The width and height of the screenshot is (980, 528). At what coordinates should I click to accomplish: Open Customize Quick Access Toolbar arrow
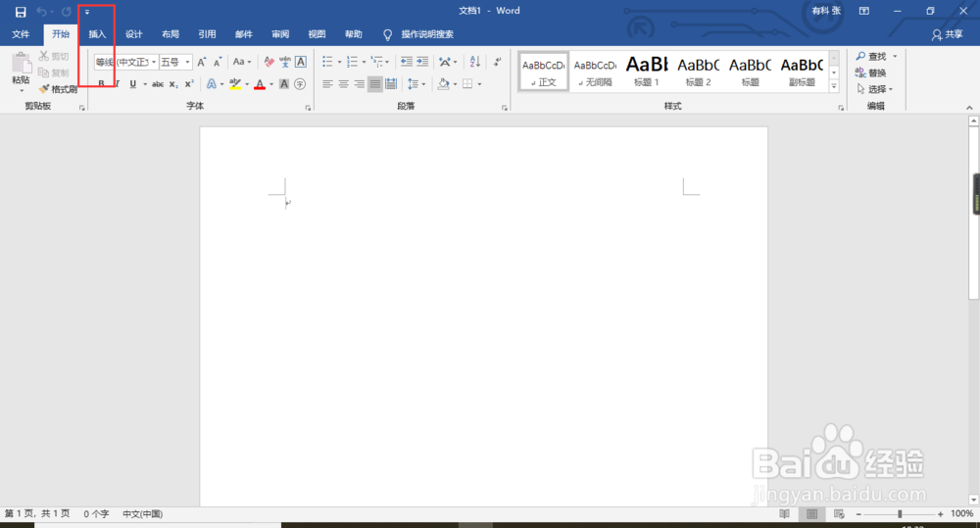(x=87, y=12)
